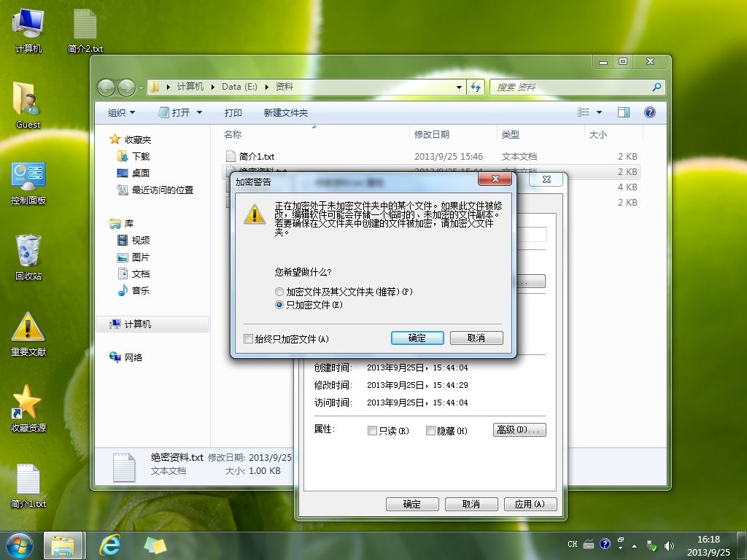The height and width of the screenshot is (560, 747).
Task: Click the CH language indicator
Action: pos(572,544)
